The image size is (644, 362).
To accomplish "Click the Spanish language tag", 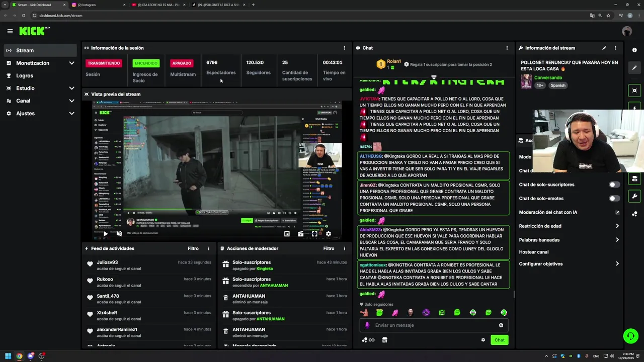I will click(558, 85).
